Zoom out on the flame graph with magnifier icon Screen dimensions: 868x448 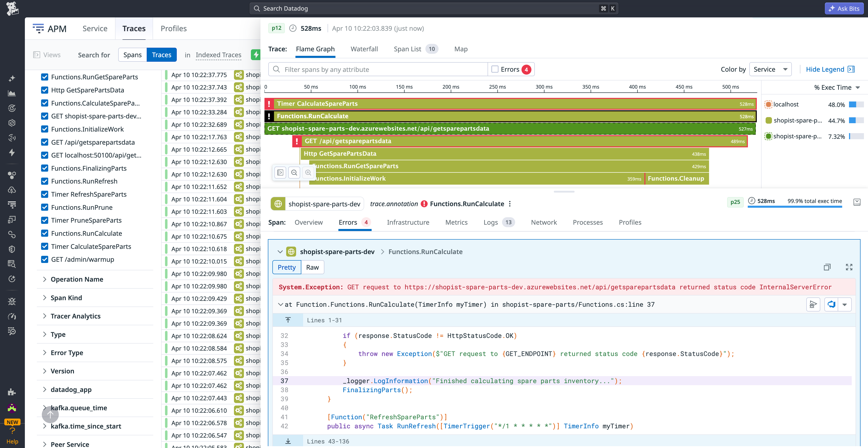coord(294,172)
